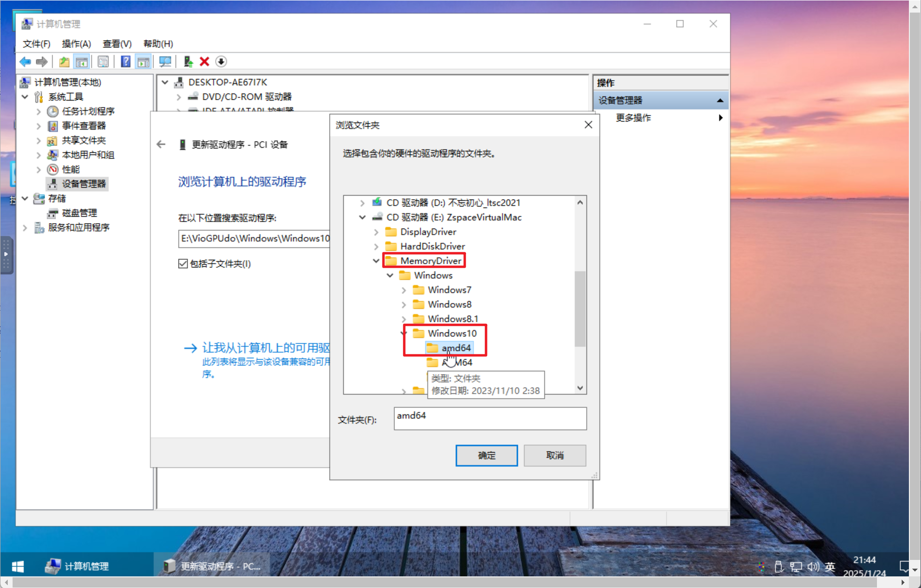Select Windows10 folder in tree
This screenshot has width=921, height=588.
tap(452, 333)
